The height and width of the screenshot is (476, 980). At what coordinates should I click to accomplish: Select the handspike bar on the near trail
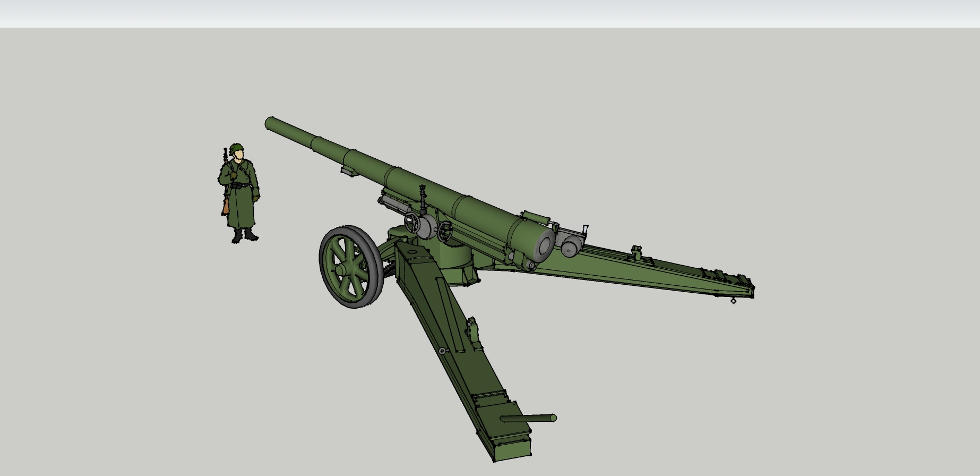(528, 419)
